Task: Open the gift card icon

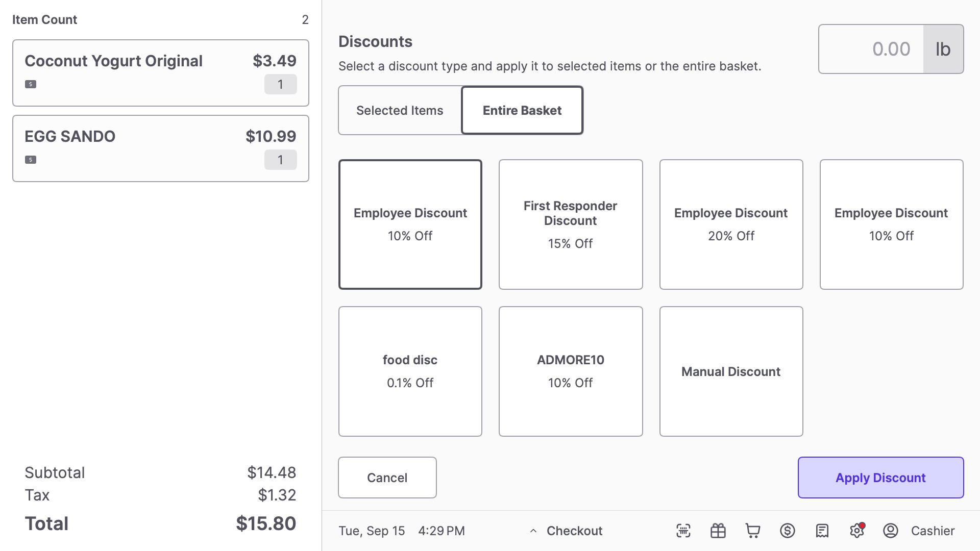Action: [718, 531]
